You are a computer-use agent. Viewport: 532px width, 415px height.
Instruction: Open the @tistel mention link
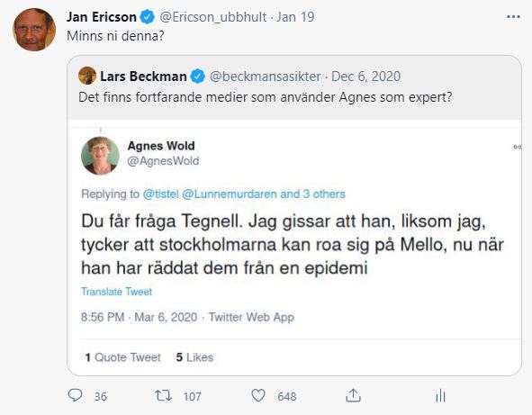tap(160, 194)
